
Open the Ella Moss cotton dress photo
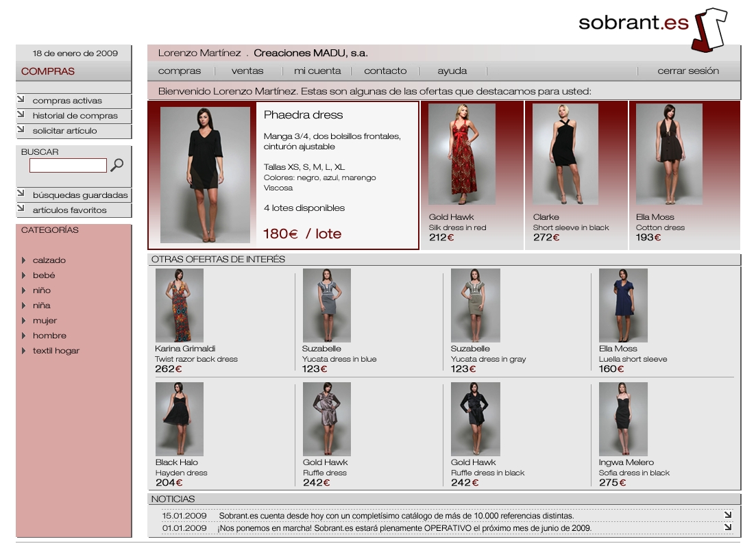pyautogui.click(x=669, y=154)
